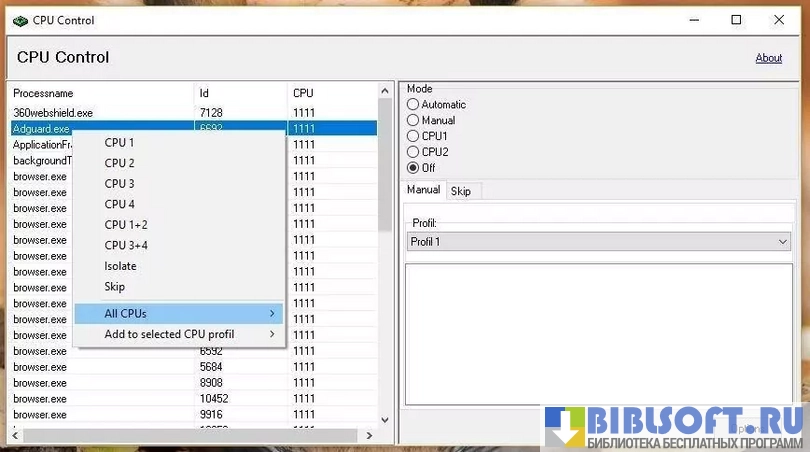Select the Automatic mode radio button
810x452 pixels.
click(x=413, y=105)
